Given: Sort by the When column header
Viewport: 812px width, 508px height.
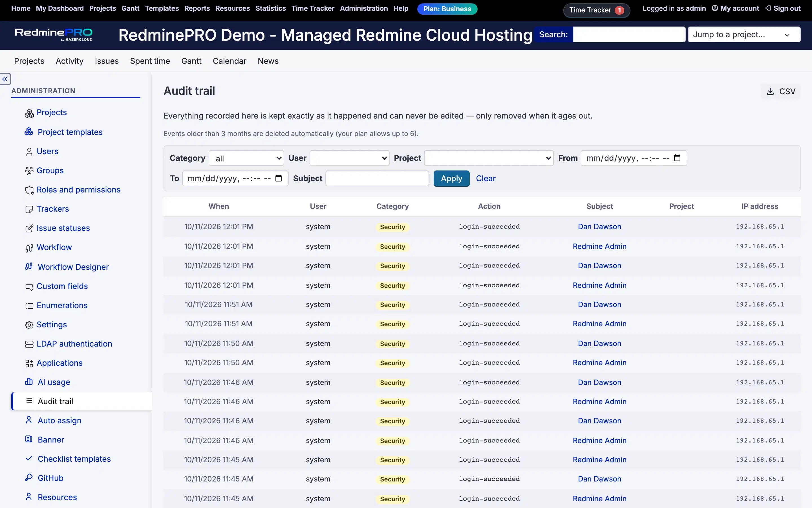Looking at the screenshot, I should coord(219,206).
